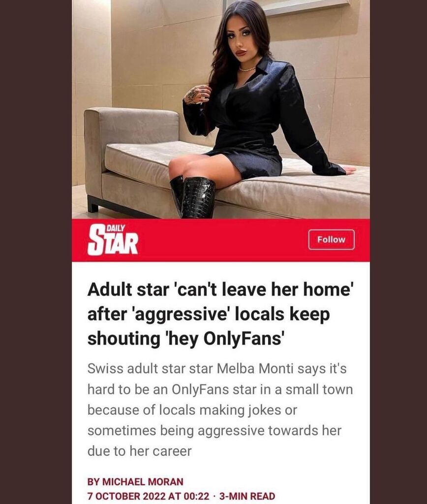Click the dark margin left of the article
The image size is (427, 504).
pyautogui.click(x=35, y=252)
